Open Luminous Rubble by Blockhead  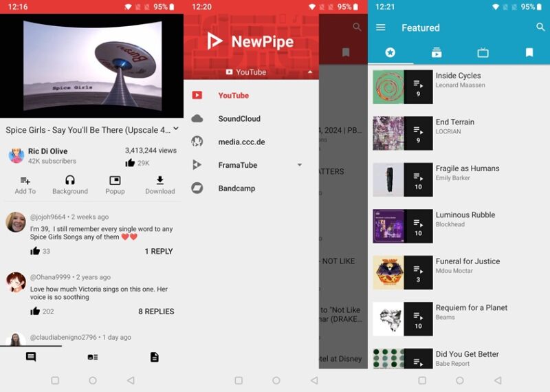pos(459,226)
